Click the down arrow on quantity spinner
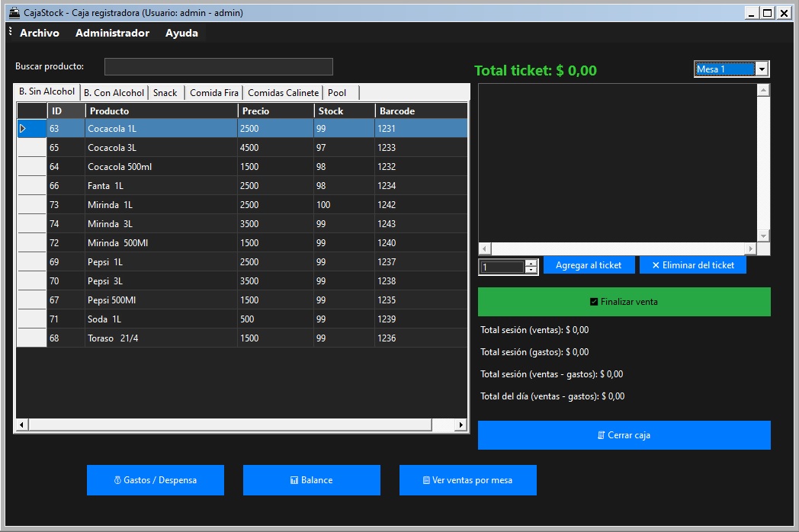This screenshot has height=532, width=799. [x=531, y=271]
